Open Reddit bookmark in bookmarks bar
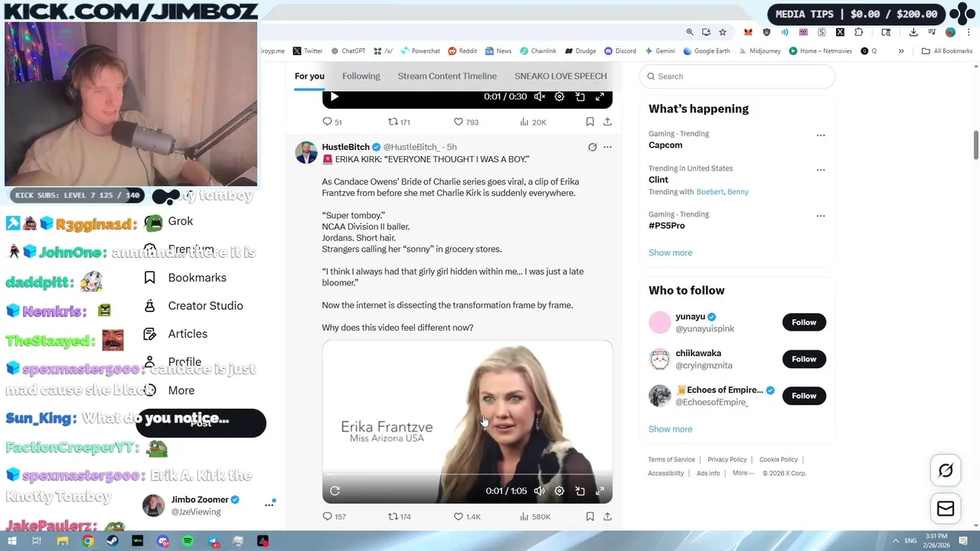This screenshot has height=551, width=980. (462, 51)
